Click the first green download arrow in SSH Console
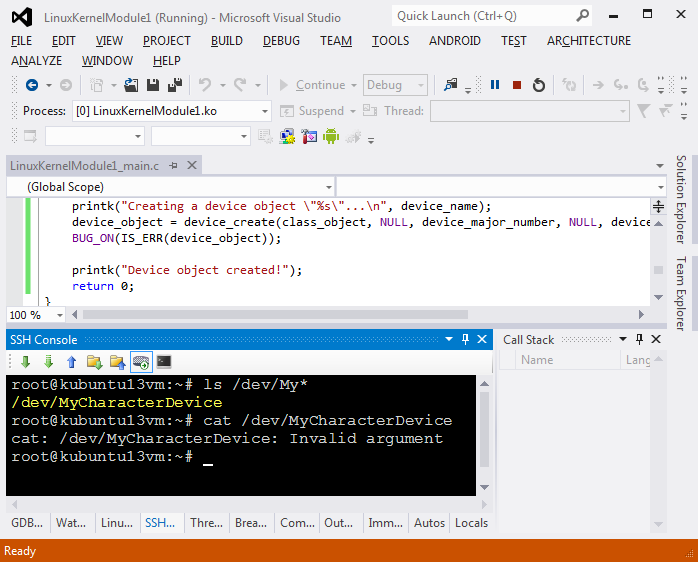This screenshot has height=562, width=698. (25, 362)
